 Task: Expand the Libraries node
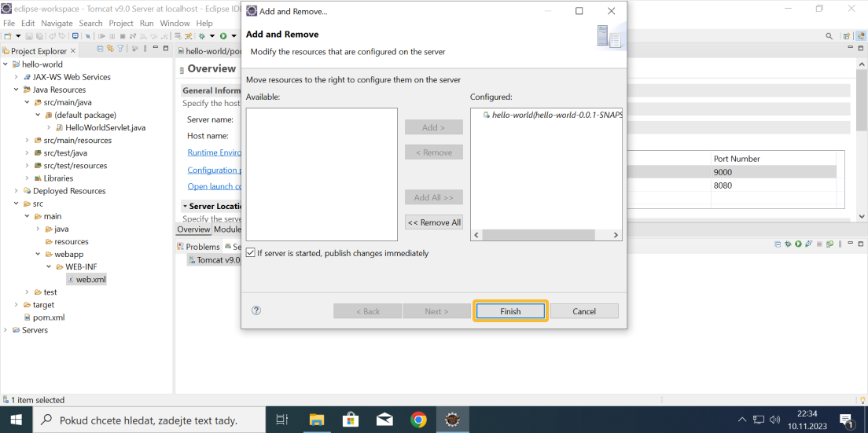(x=27, y=178)
